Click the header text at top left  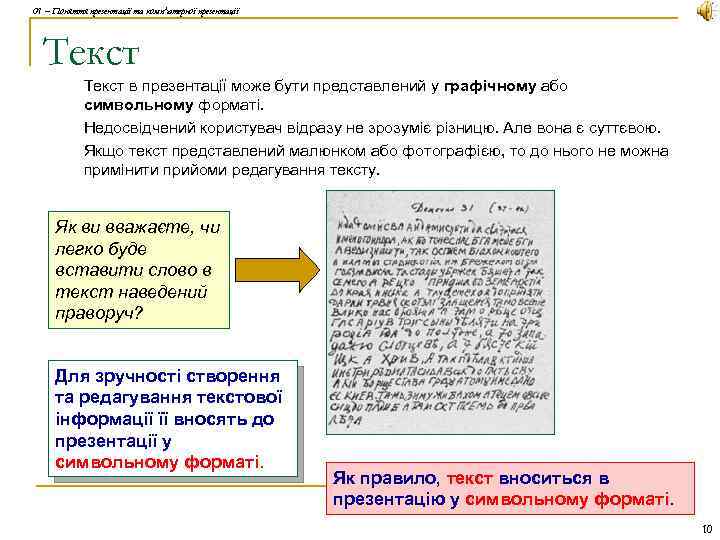(x=136, y=11)
